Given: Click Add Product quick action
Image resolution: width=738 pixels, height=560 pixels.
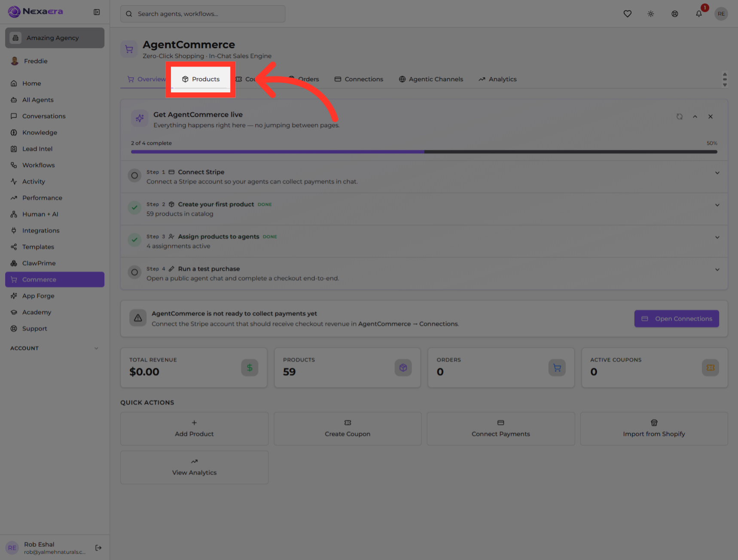Looking at the screenshot, I should coord(194,429).
